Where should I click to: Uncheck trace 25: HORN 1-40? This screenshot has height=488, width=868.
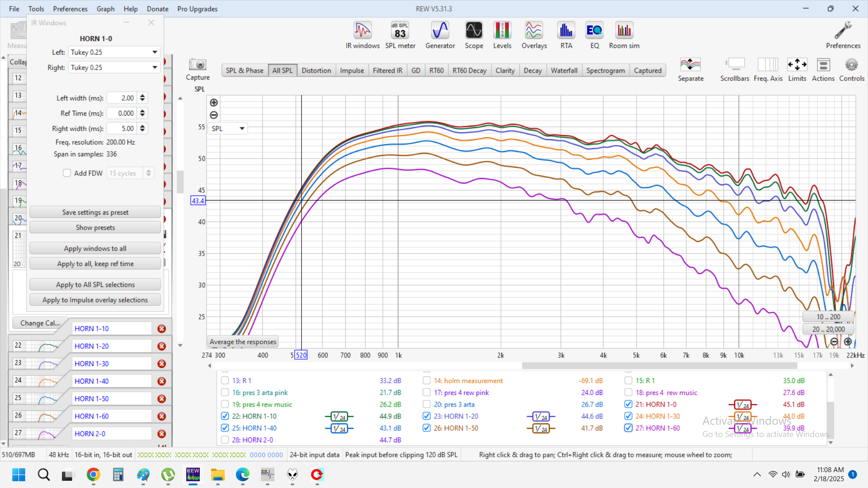click(225, 428)
